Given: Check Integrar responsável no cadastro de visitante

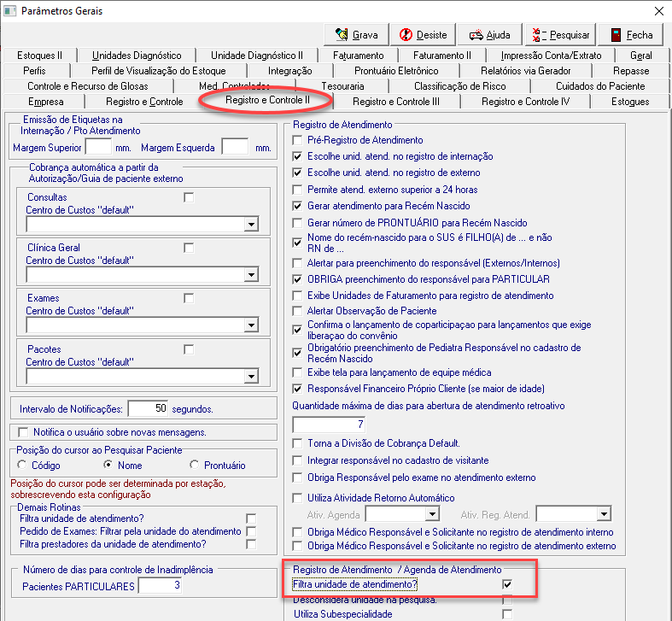Looking at the screenshot, I should click(297, 460).
